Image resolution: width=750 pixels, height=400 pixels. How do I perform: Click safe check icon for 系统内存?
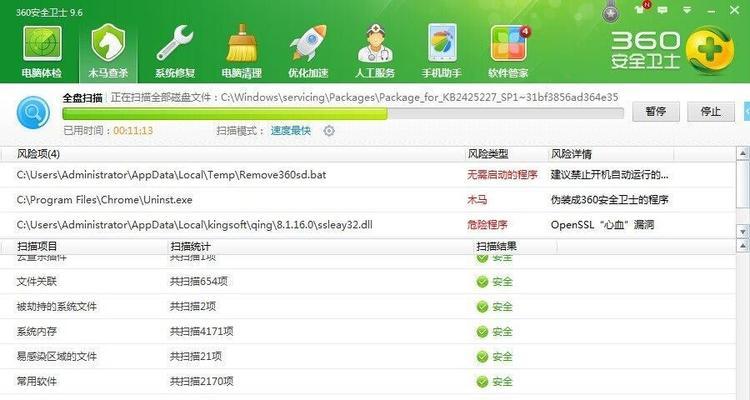pos(482,332)
